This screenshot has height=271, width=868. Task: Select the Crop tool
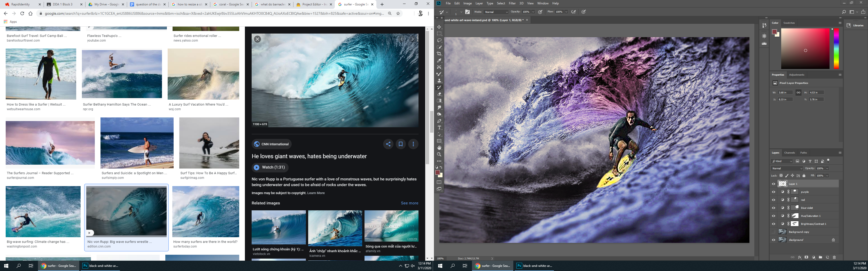point(439,54)
